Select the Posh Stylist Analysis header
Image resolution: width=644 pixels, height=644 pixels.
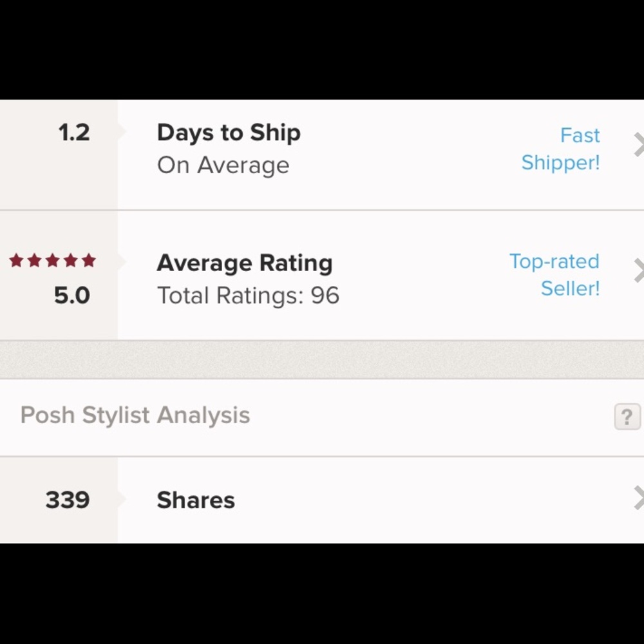134,415
